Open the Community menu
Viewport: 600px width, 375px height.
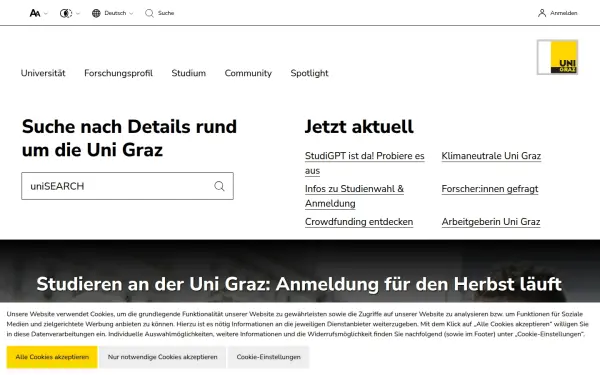click(248, 73)
